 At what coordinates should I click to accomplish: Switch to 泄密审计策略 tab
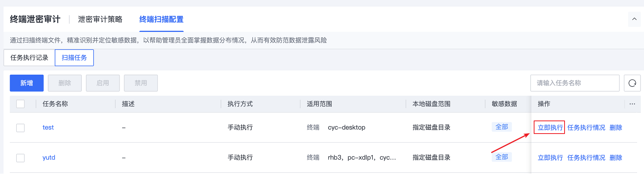(100, 19)
